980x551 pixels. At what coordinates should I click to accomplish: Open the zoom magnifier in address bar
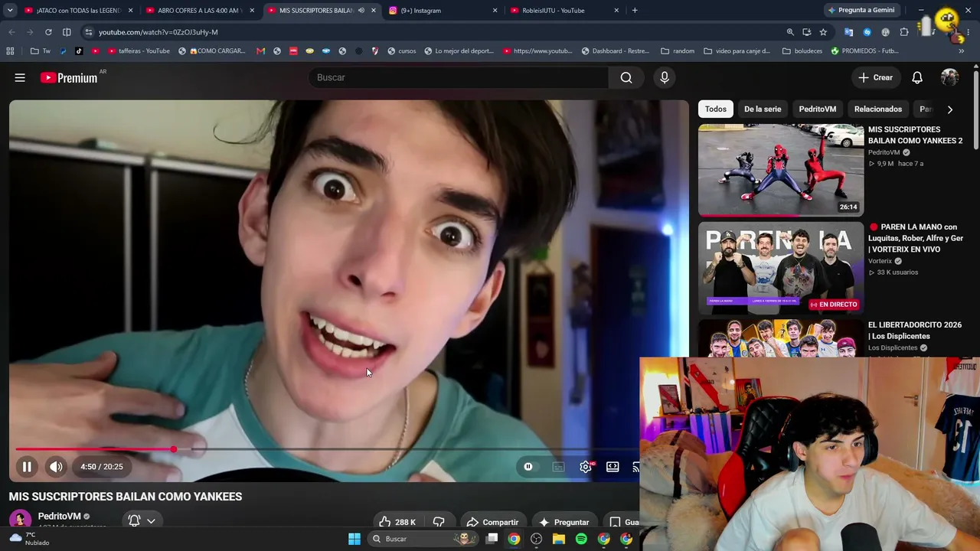[790, 32]
